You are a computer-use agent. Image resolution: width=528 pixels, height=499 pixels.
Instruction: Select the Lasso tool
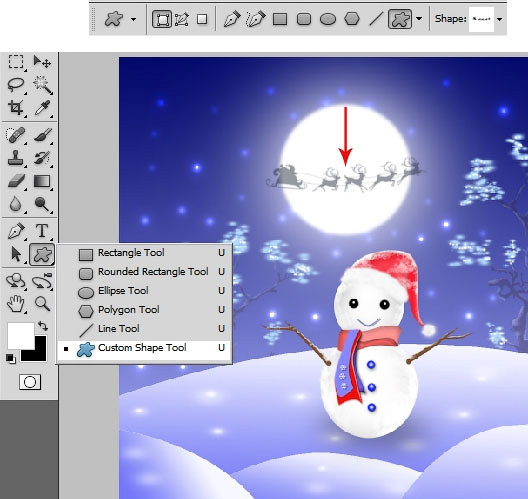tap(16, 85)
